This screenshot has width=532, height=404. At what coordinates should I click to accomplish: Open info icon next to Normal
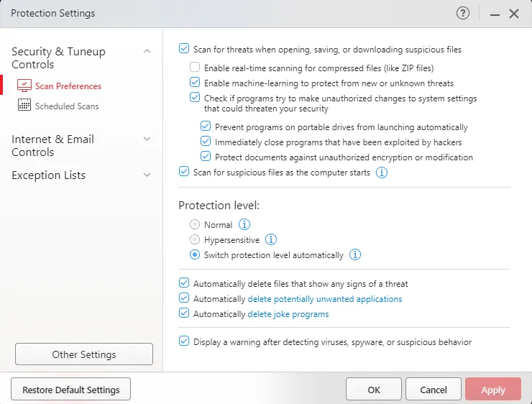coord(244,224)
